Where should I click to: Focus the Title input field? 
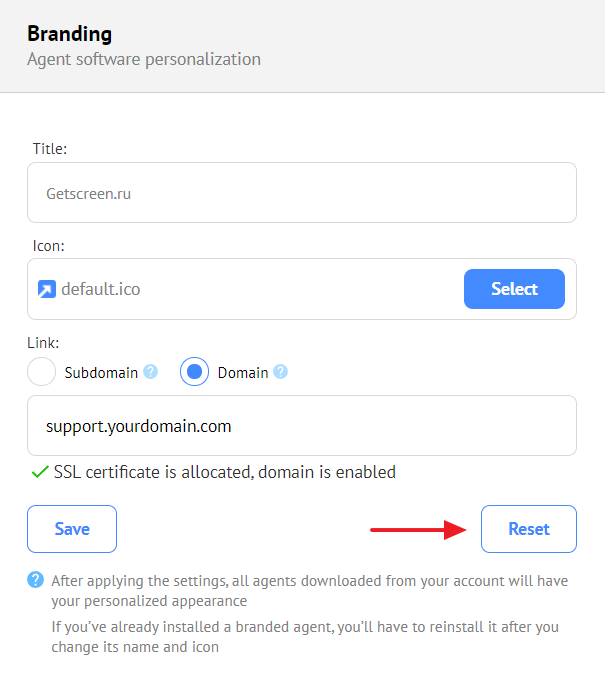pos(302,193)
